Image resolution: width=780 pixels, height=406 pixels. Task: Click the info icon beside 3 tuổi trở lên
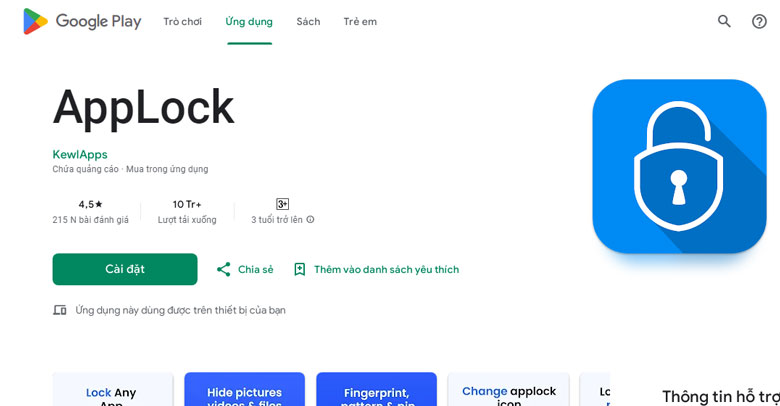pyautogui.click(x=310, y=219)
